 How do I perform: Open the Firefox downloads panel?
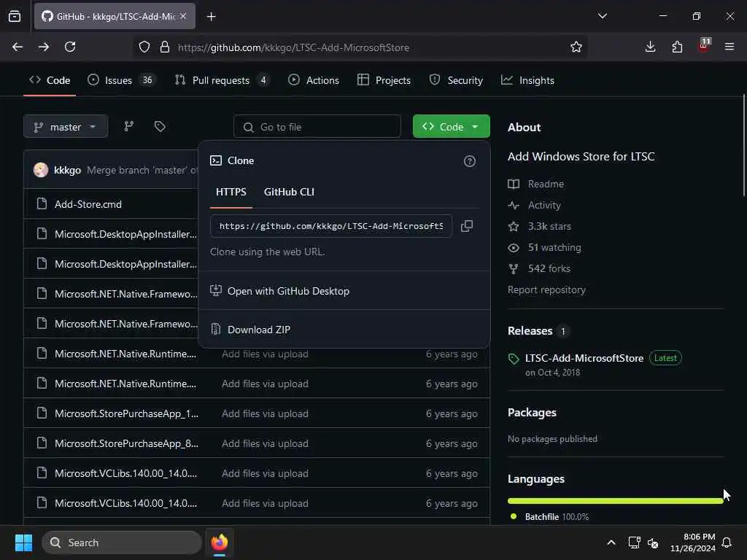[650, 47]
